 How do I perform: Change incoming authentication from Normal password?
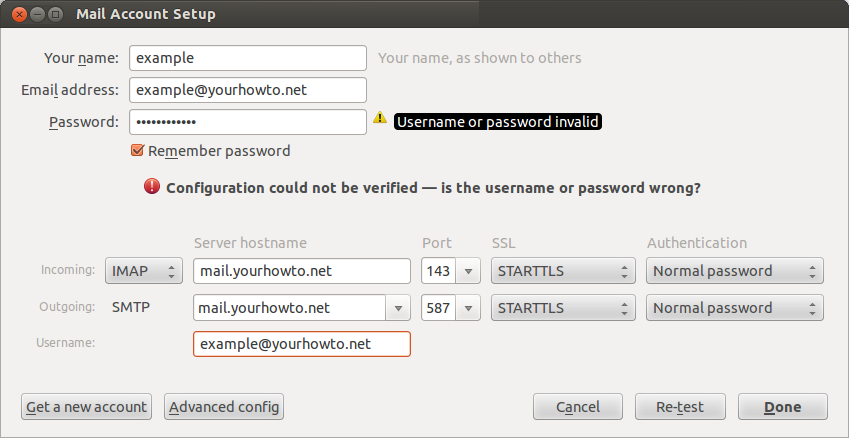click(x=734, y=271)
